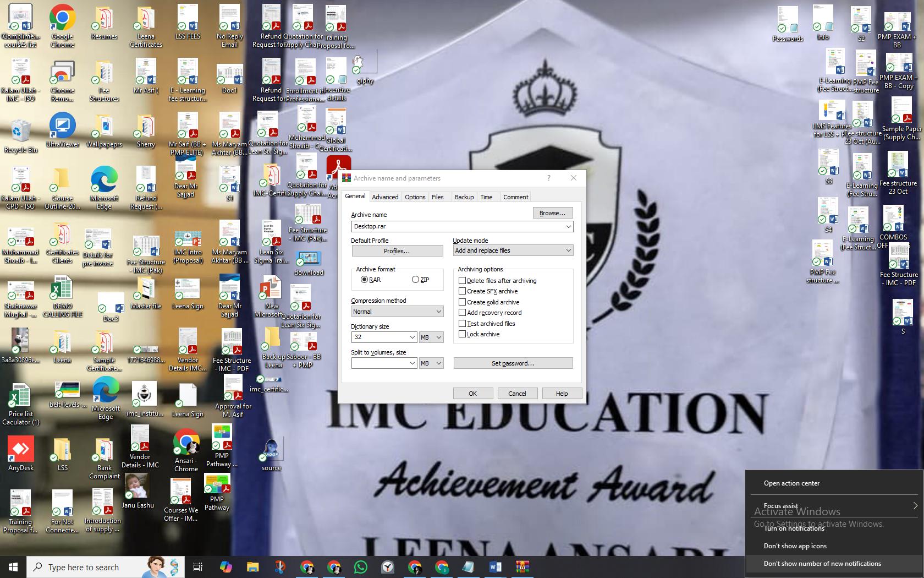
Task: Expand the Archive name dropdown
Action: click(x=568, y=226)
